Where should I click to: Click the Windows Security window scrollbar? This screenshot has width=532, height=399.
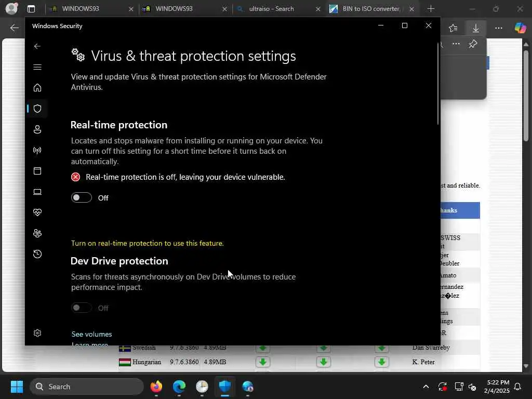[437, 84]
